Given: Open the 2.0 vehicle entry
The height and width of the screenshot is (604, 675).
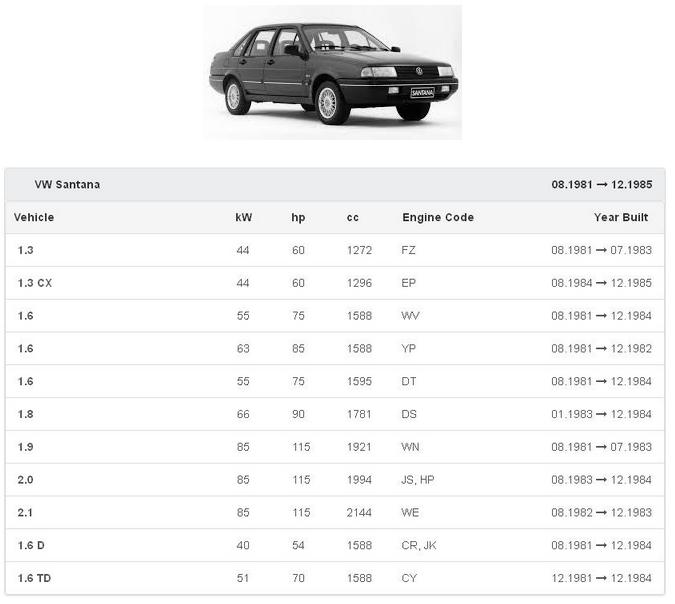Looking at the screenshot, I should pyautogui.click(x=26, y=480).
